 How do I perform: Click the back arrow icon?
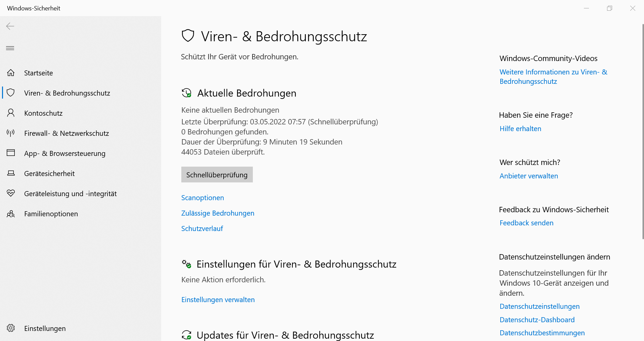click(x=10, y=26)
